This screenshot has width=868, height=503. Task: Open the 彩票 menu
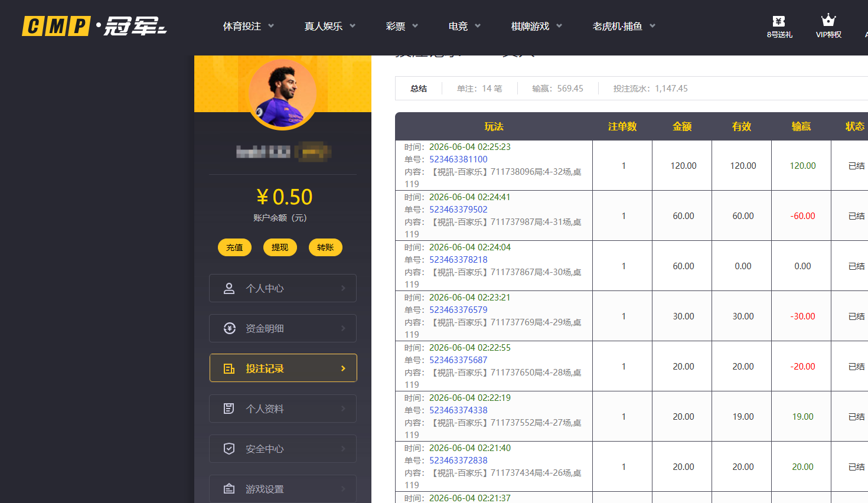pyautogui.click(x=396, y=26)
